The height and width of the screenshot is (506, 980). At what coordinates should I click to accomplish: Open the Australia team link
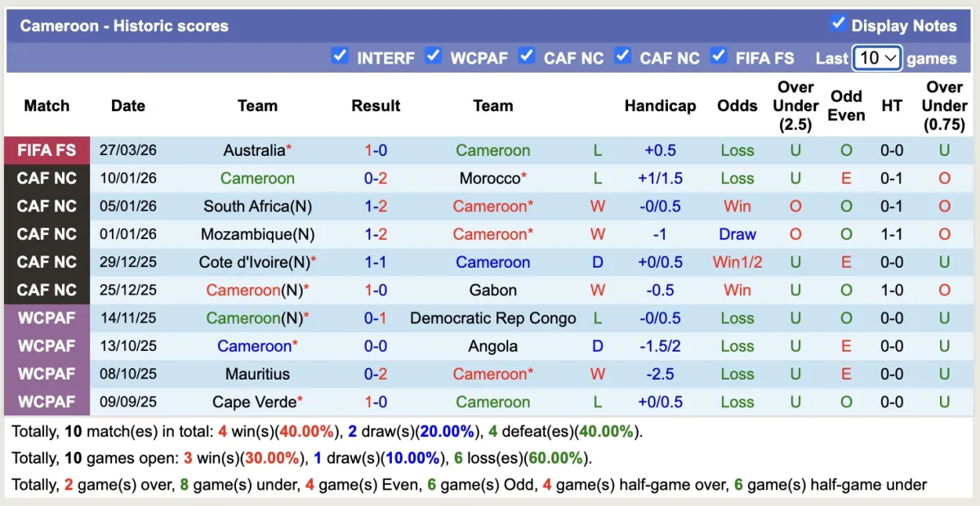(x=254, y=150)
